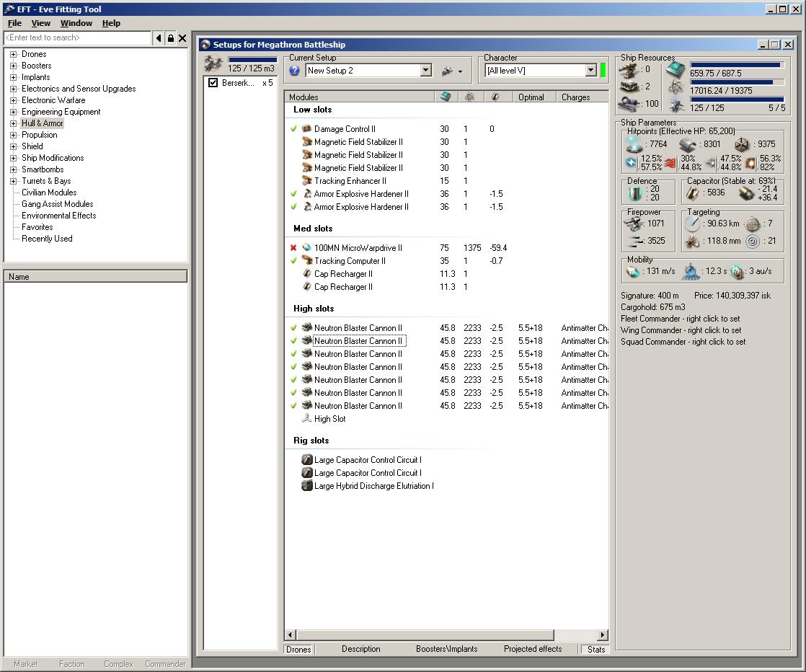Click the launcher hardpoints icon in Ship Resources
806x672 pixels.
tap(628, 87)
